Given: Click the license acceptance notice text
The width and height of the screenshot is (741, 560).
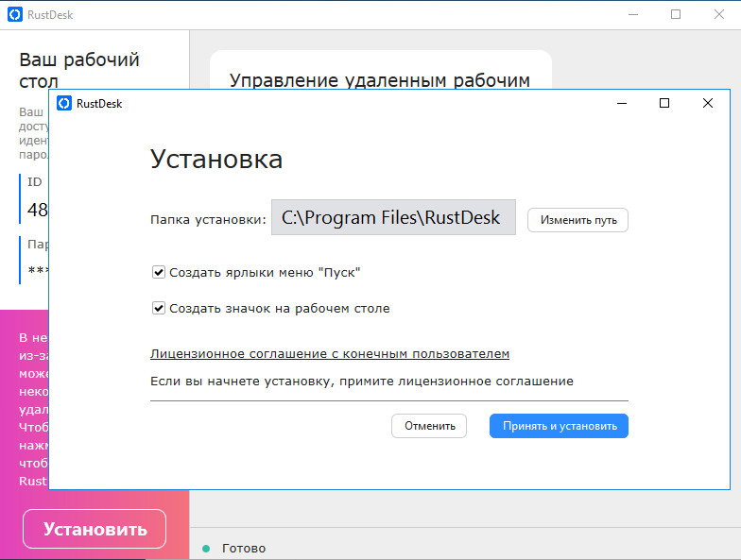Looking at the screenshot, I should coord(362,382).
